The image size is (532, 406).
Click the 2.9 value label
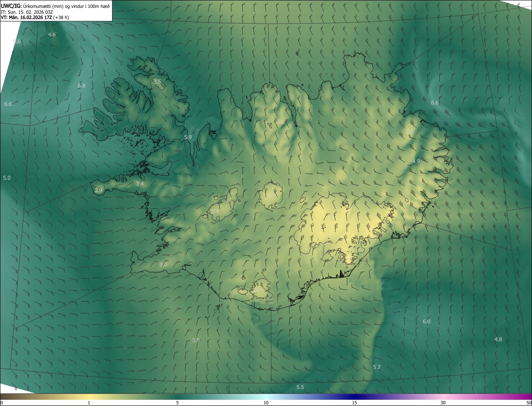tap(99, 191)
